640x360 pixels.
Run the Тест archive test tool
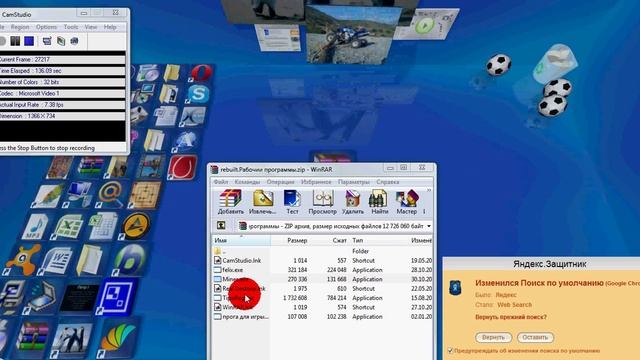292,202
